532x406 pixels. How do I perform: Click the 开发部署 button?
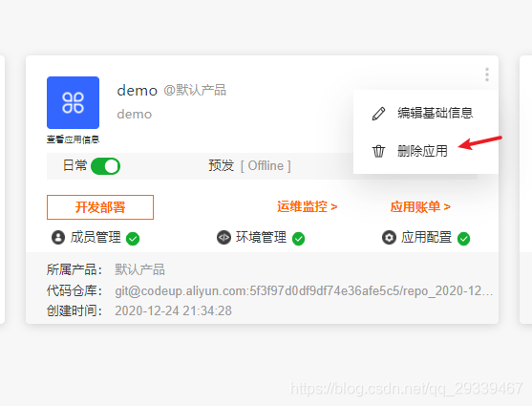pos(100,207)
